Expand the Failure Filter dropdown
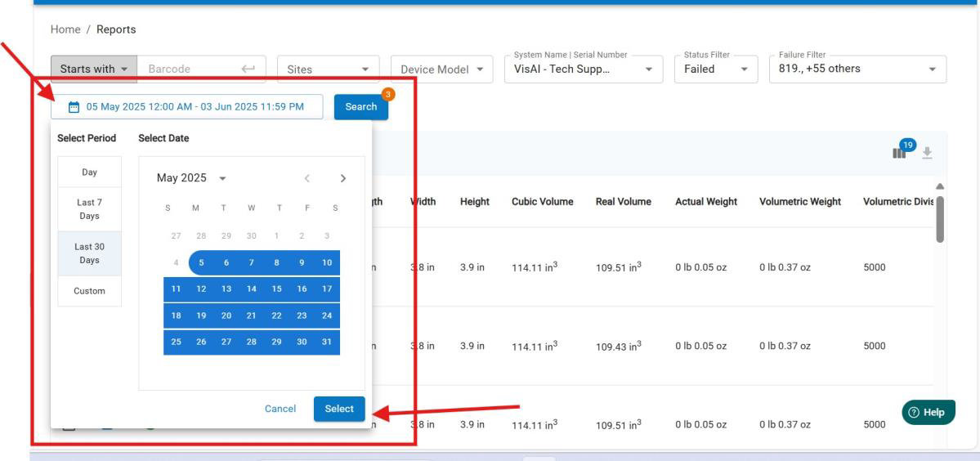 pos(857,69)
